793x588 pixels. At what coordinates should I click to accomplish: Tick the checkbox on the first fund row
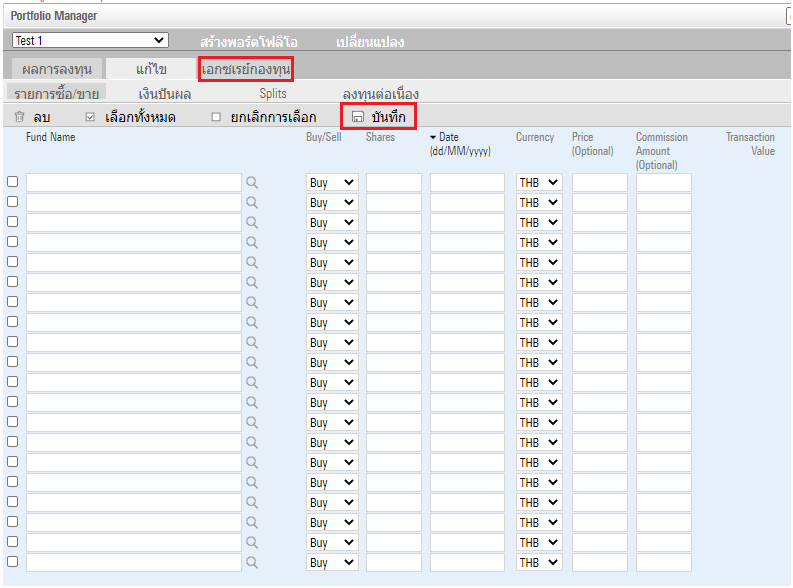[13, 182]
